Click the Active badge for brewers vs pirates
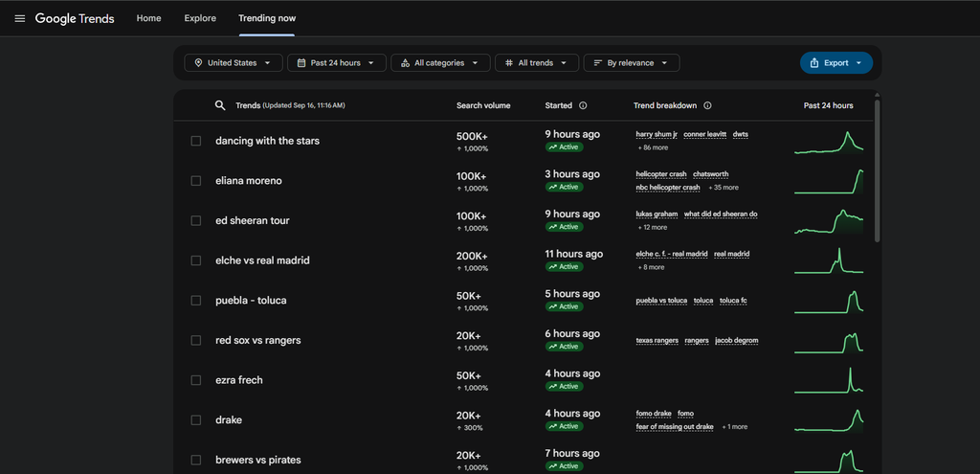This screenshot has width=980, height=474. tap(564, 466)
